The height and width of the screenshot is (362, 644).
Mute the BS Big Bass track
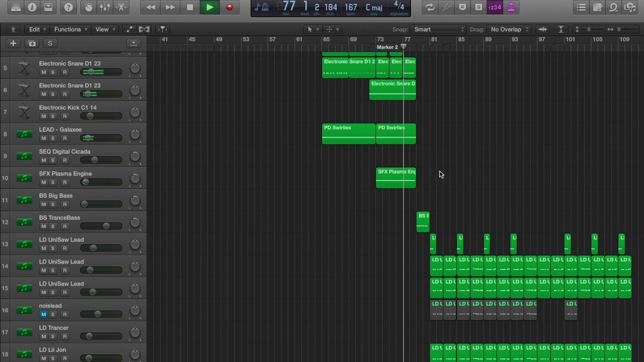[x=43, y=204]
